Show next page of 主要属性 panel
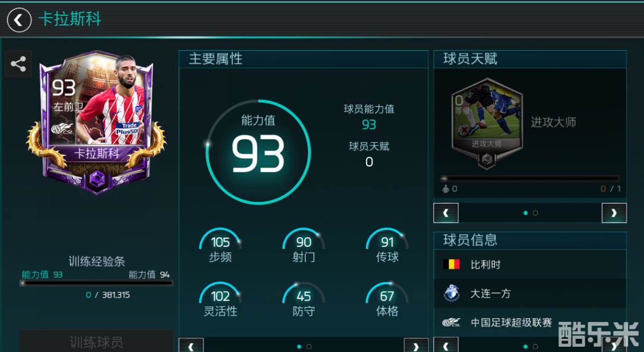This screenshot has width=644, height=352. point(416,346)
